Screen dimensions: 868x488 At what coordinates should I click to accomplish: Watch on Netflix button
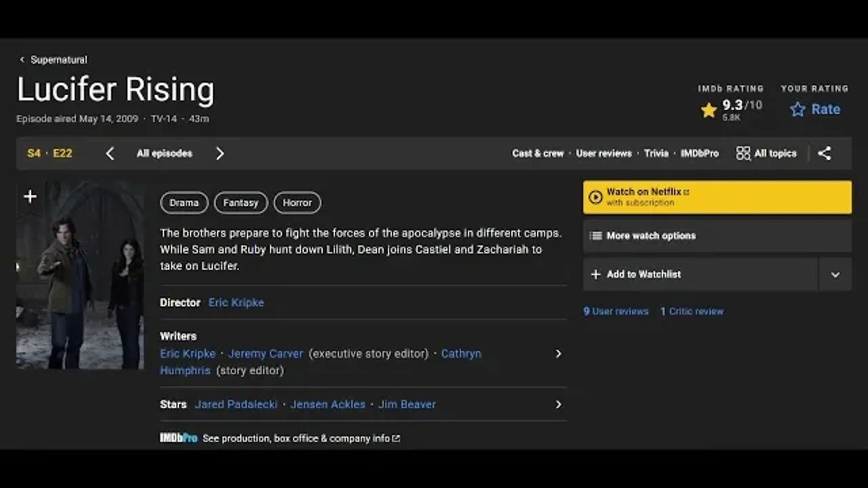coord(717,197)
